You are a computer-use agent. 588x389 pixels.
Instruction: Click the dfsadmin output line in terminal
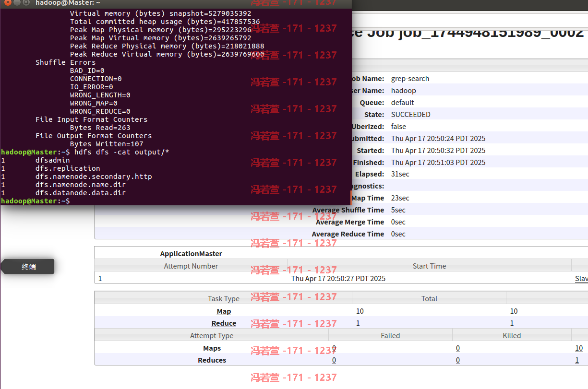click(52, 160)
